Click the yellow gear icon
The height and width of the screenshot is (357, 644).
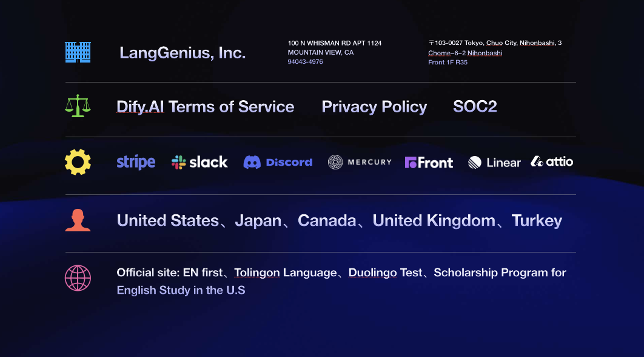point(78,162)
